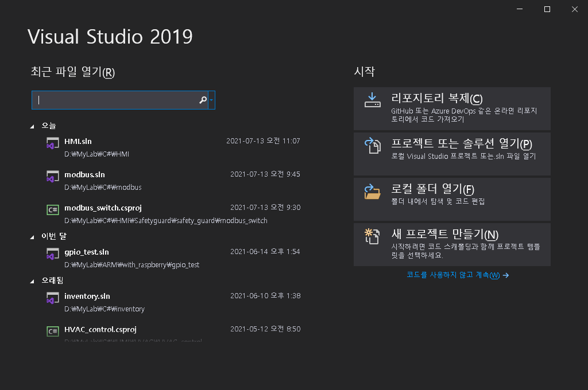The image size is (588, 390).
Task: Collapse the 오래됨 group
Action: 32,282
